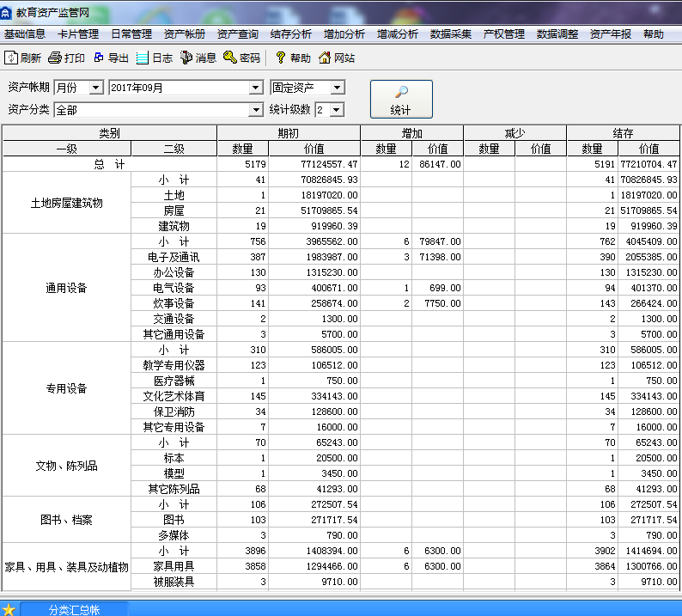The image size is (682, 616).
Task: Click the 刷新 refresh icon
Action: [x=11, y=58]
